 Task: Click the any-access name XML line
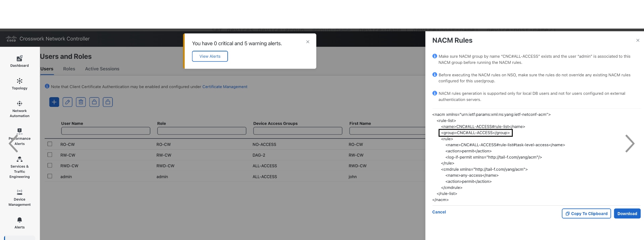pyautogui.click(x=472, y=175)
